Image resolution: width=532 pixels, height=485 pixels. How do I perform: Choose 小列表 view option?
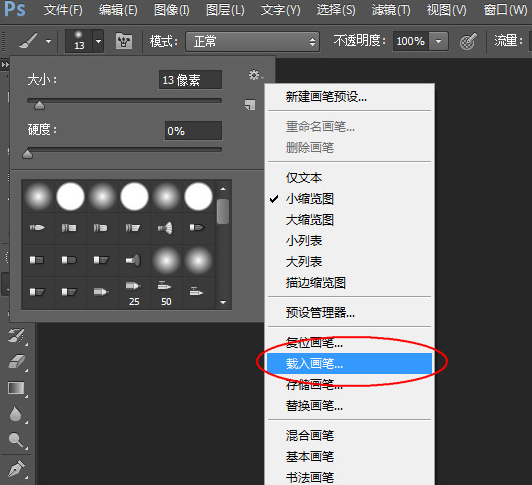(349, 241)
